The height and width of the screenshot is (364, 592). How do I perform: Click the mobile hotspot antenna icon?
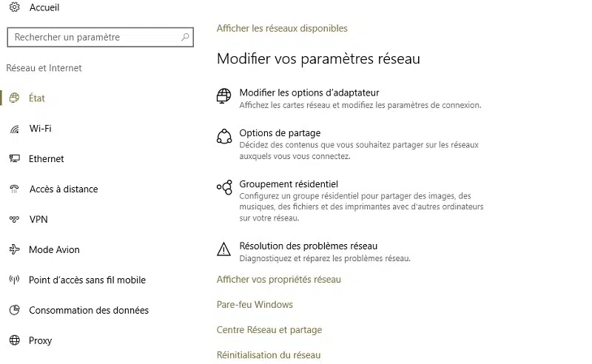(x=14, y=280)
